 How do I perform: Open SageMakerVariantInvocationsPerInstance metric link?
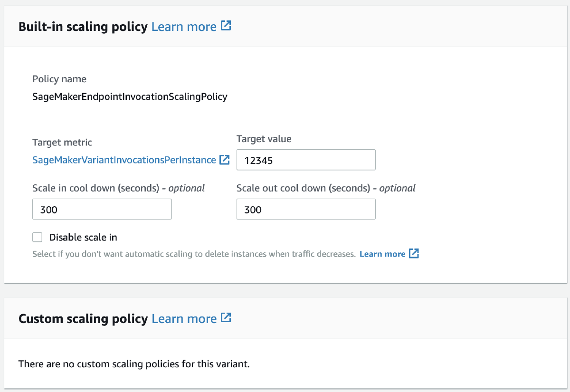[124, 160]
